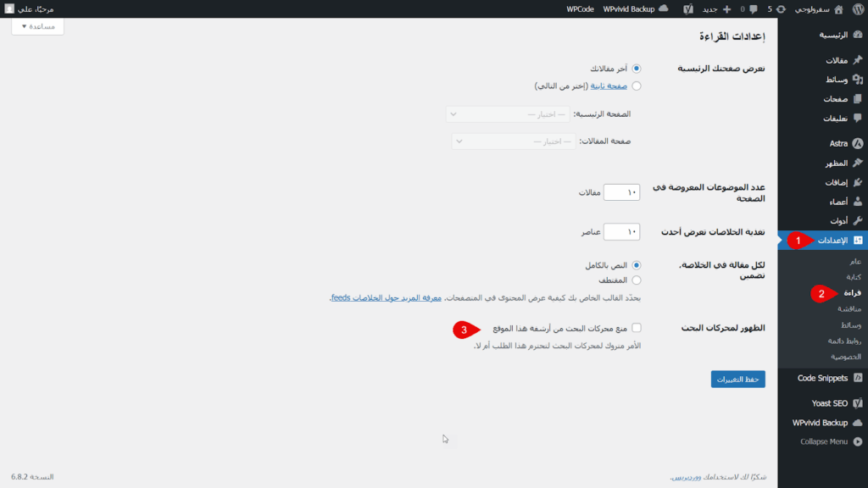Viewport: 868px width, 488px height.
Task: Click the Add-ons plugins menu label
Action: click(x=837, y=182)
